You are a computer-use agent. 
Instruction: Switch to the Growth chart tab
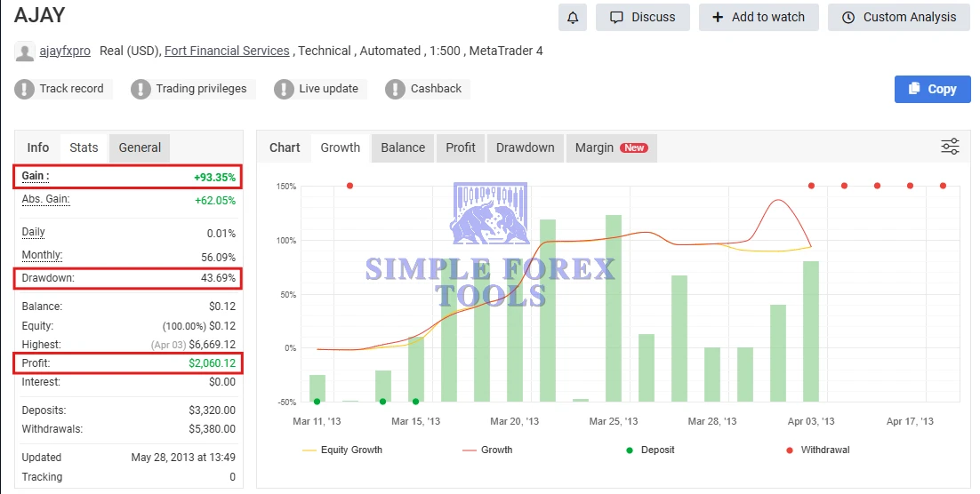coord(340,148)
